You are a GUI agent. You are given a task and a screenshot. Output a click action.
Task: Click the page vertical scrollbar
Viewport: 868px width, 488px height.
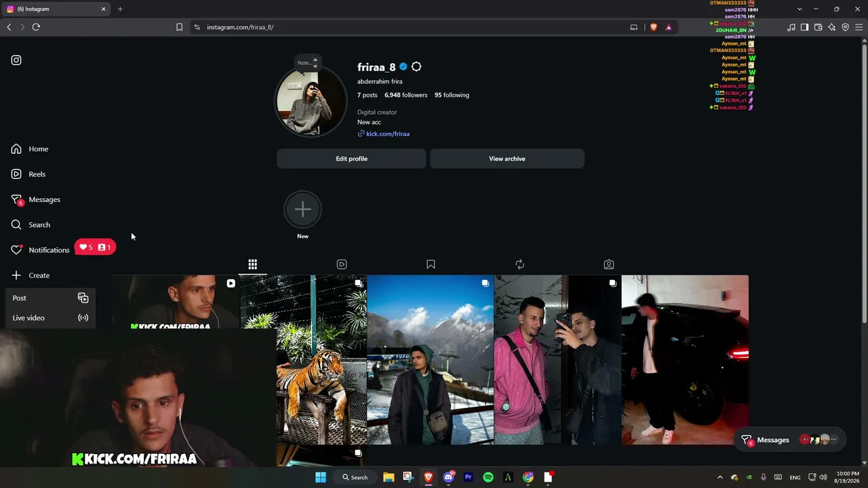point(864,183)
